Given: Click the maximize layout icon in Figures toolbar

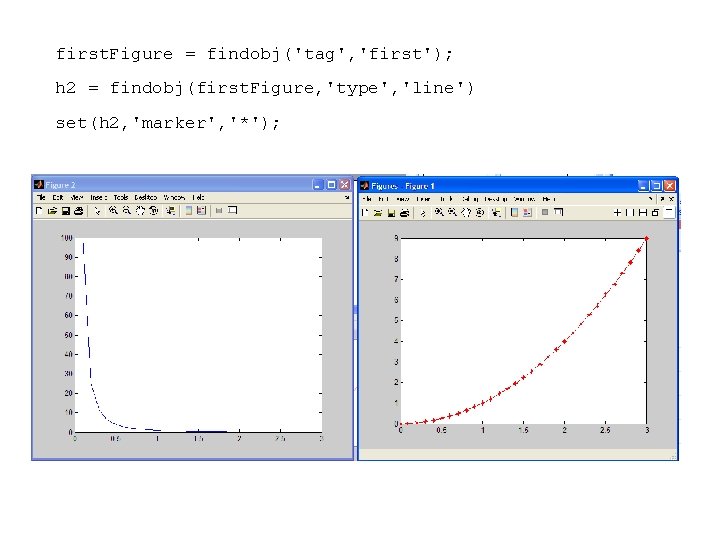Looking at the screenshot, I should 669,212.
